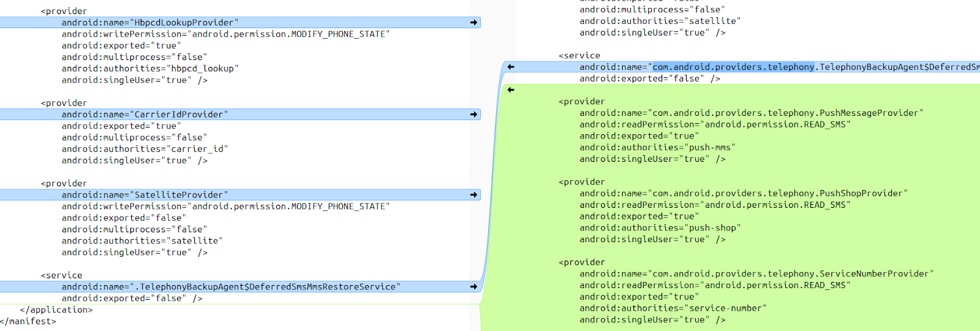Screen dimensions: 980x331
Task: Click the <service tag in the left pane
Action: pos(62,276)
